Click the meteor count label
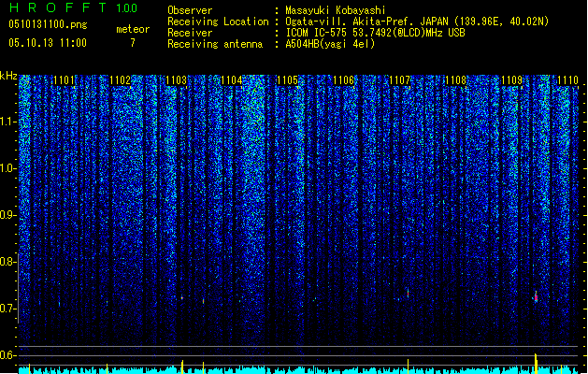 [x=133, y=29]
